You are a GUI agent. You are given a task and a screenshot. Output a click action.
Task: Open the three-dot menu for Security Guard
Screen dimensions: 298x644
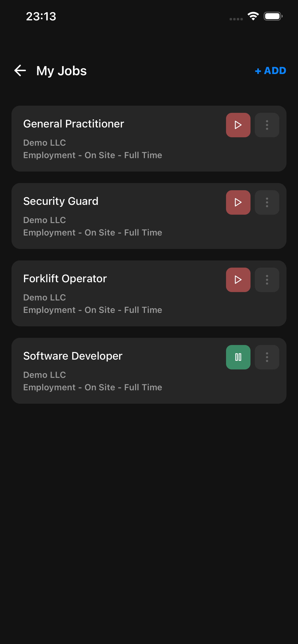267,202
